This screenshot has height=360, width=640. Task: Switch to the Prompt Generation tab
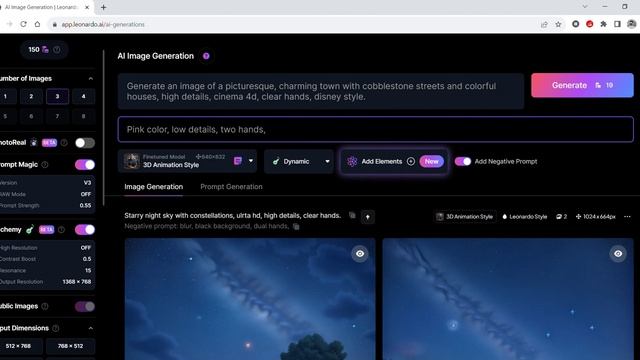pos(231,187)
